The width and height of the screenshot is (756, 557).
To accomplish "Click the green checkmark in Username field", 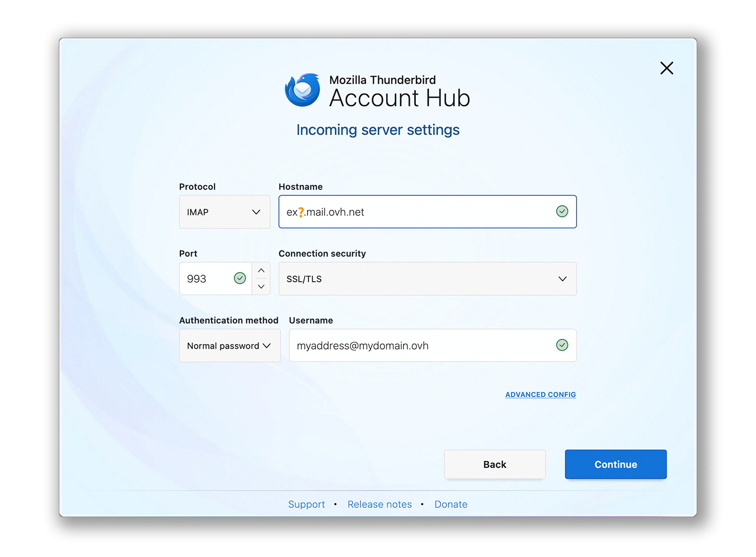I will coord(562,345).
